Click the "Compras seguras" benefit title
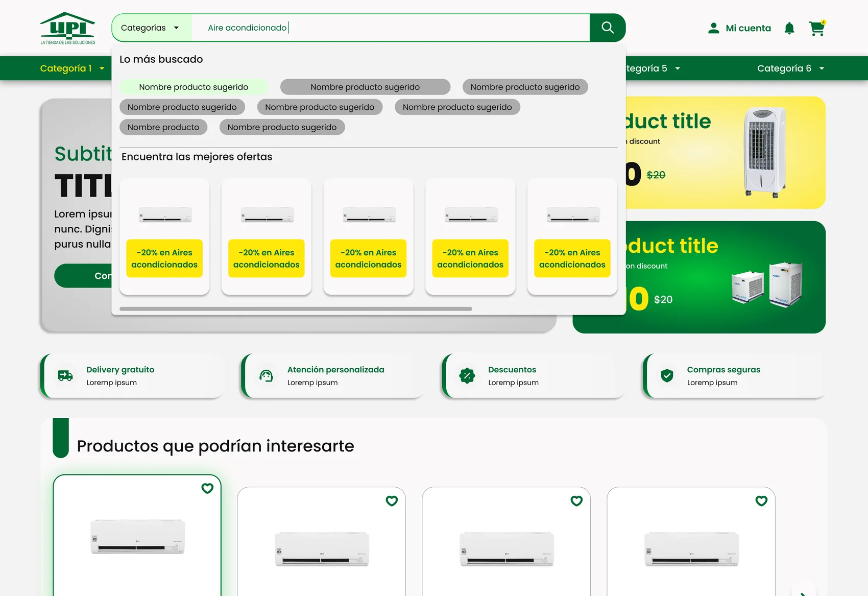Screen dimensions: 868x596 724,370
